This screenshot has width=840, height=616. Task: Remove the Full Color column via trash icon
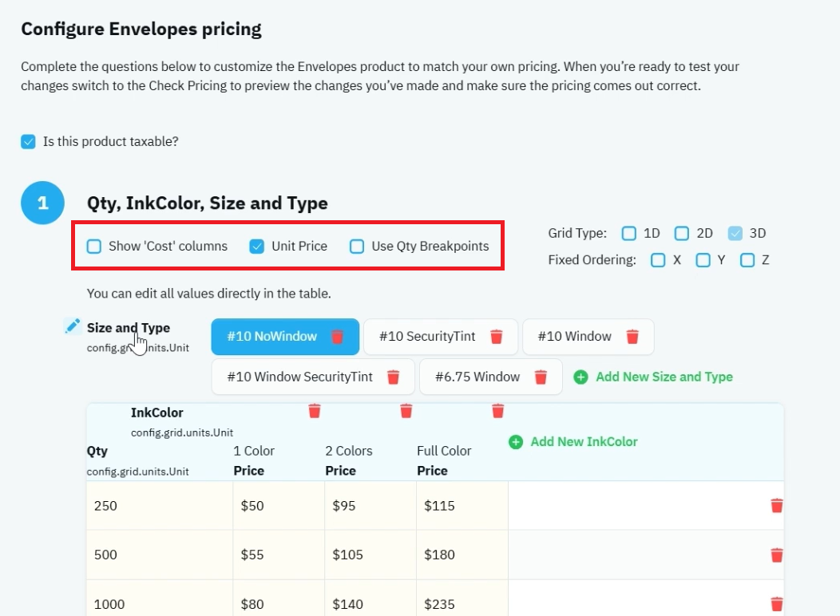pos(497,411)
